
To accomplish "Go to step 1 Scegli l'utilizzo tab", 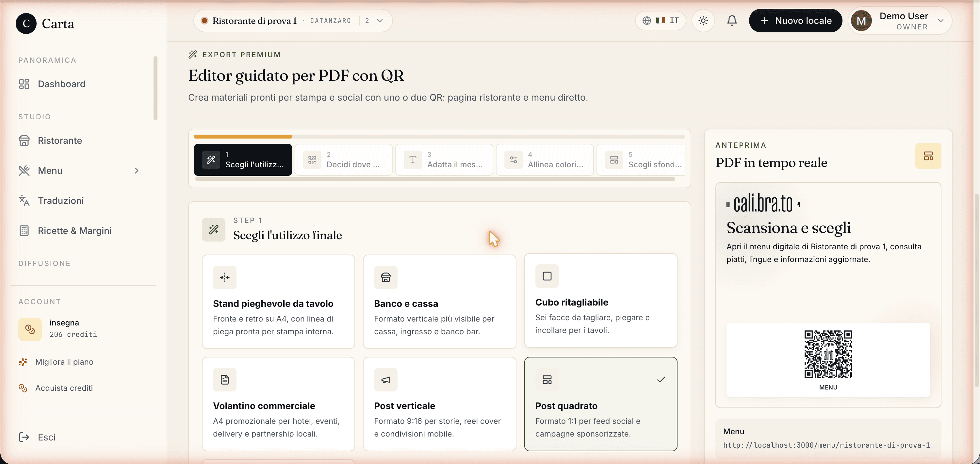I will [x=243, y=160].
